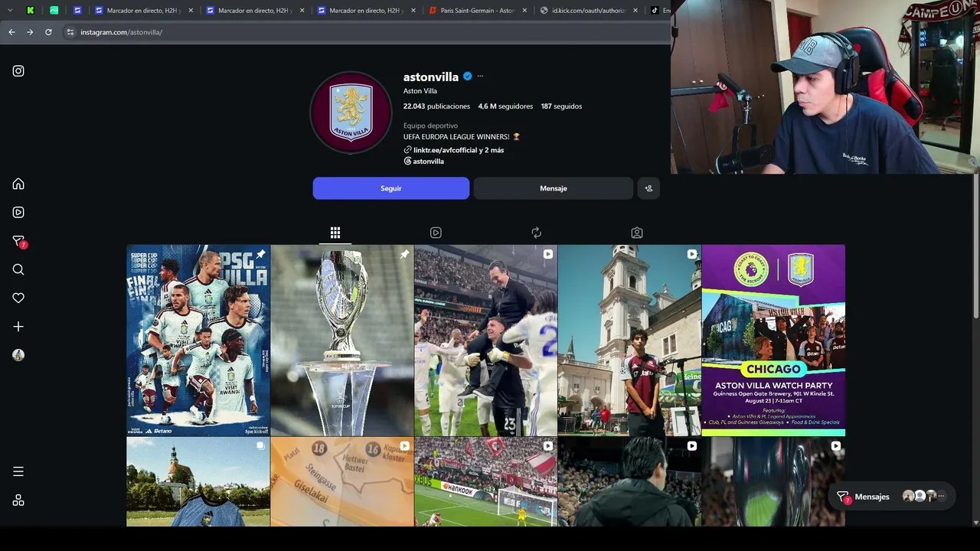
Task: Click the scrollbar down arrow
Action: tap(975, 522)
